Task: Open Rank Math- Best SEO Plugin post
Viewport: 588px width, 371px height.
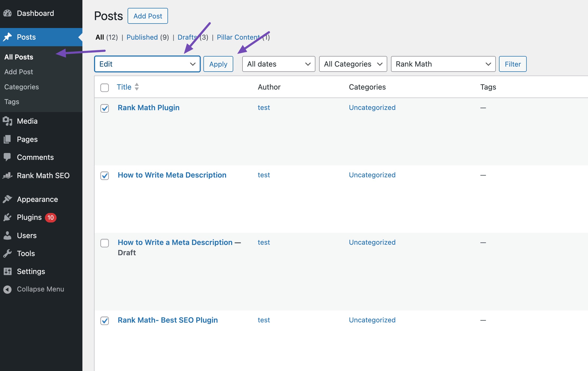Action: (168, 320)
